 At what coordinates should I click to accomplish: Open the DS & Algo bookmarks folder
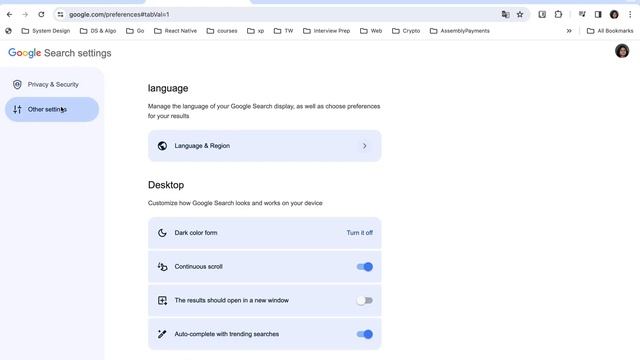click(x=98, y=31)
